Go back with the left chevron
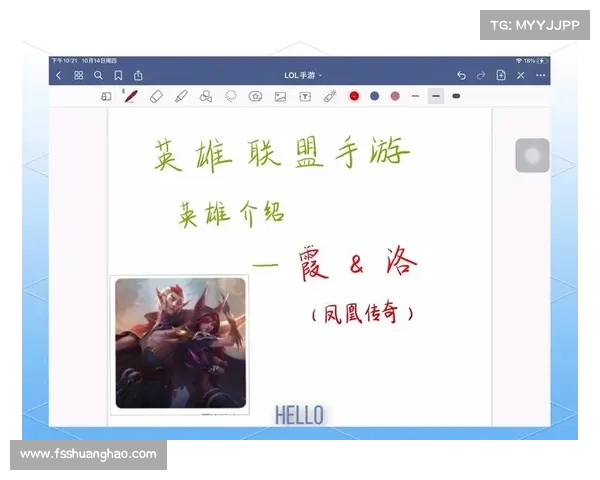Screen dimensions: 600x480 tap(59, 75)
